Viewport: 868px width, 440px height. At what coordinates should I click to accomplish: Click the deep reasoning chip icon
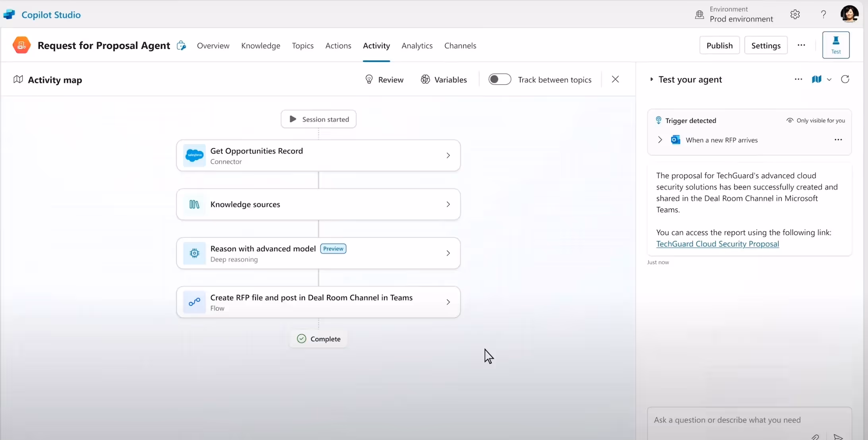click(194, 253)
